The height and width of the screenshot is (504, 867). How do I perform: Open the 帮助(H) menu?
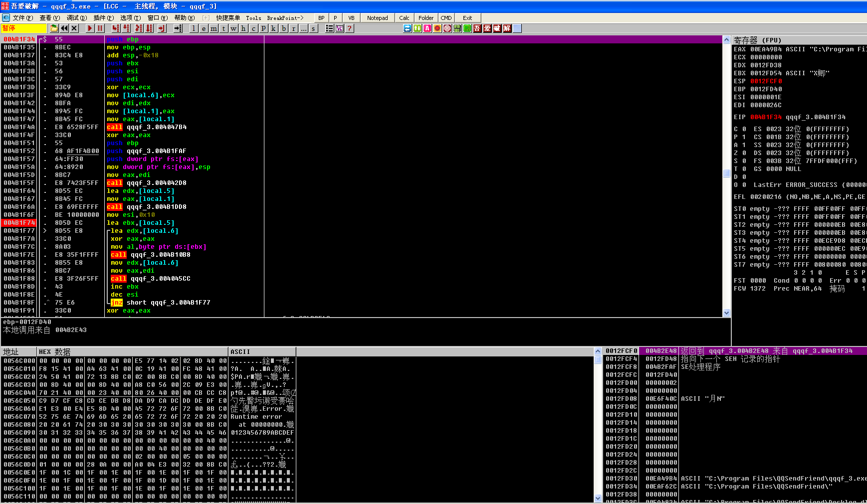pos(184,18)
